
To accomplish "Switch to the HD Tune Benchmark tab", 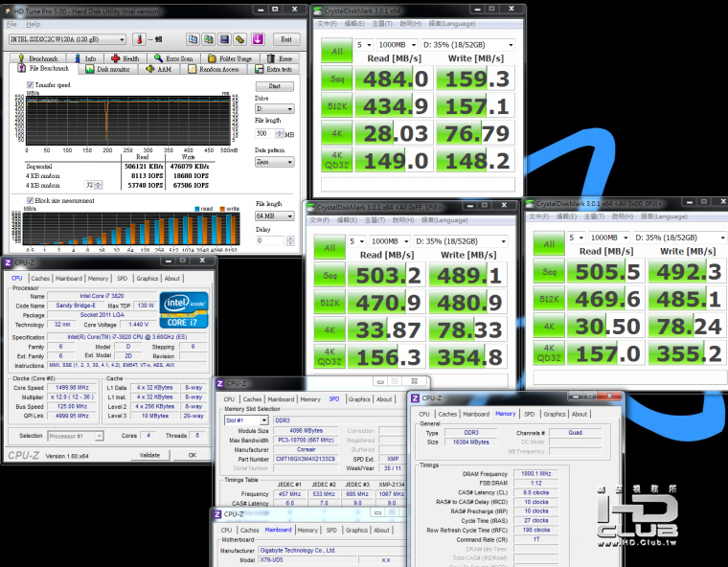I will click(38, 58).
